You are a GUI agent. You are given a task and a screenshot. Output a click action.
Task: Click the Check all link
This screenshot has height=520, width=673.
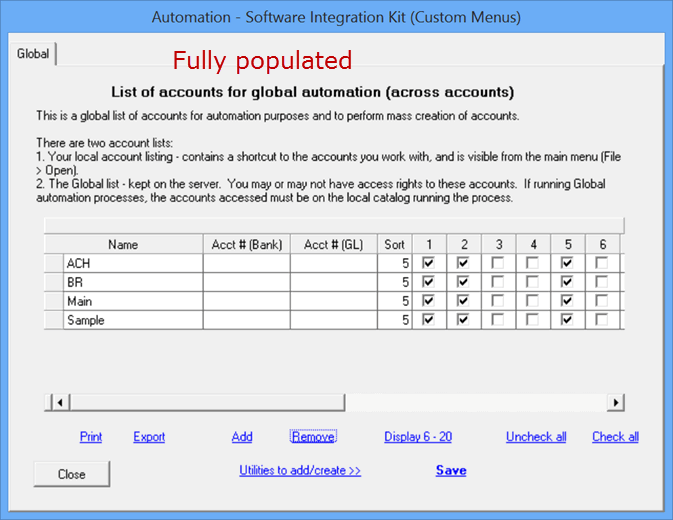pyautogui.click(x=615, y=437)
